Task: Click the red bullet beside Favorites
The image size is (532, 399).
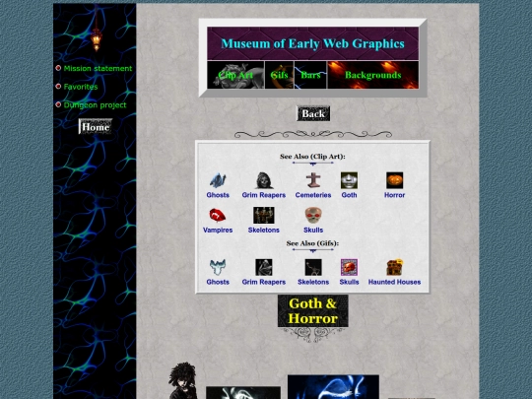Action: point(58,86)
